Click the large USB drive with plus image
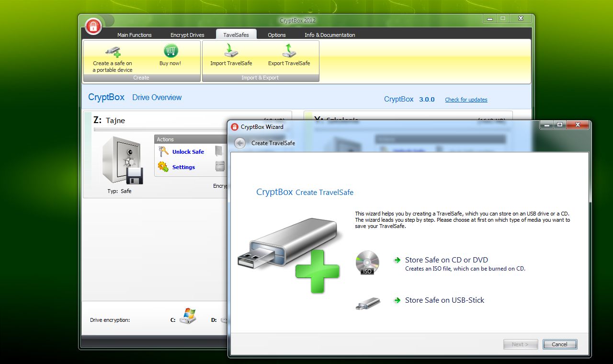 (290, 255)
